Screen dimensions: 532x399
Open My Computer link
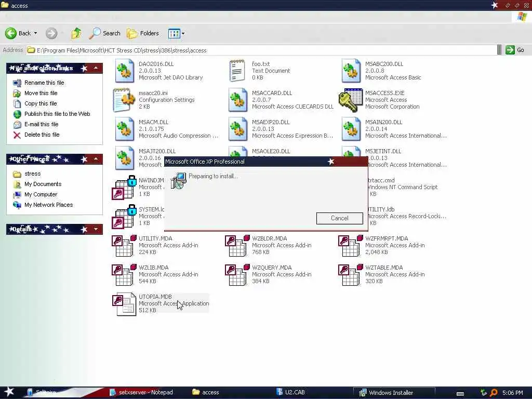pos(41,194)
